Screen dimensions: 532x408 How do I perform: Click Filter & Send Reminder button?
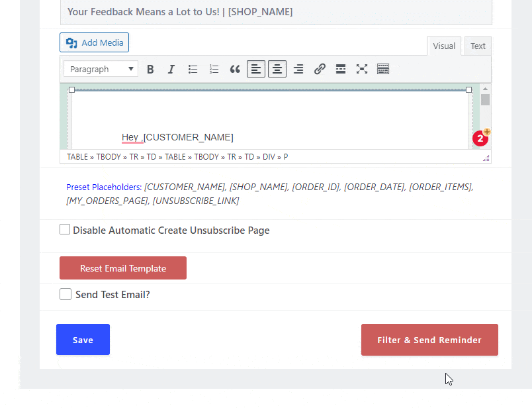point(429,340)
